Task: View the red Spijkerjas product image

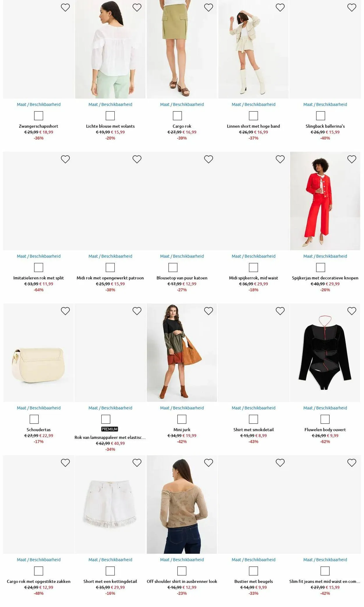Action: click(x=325, y=201)
